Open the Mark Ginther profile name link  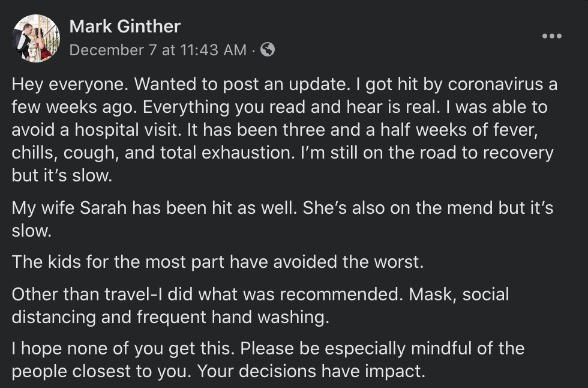coord(125,26)
